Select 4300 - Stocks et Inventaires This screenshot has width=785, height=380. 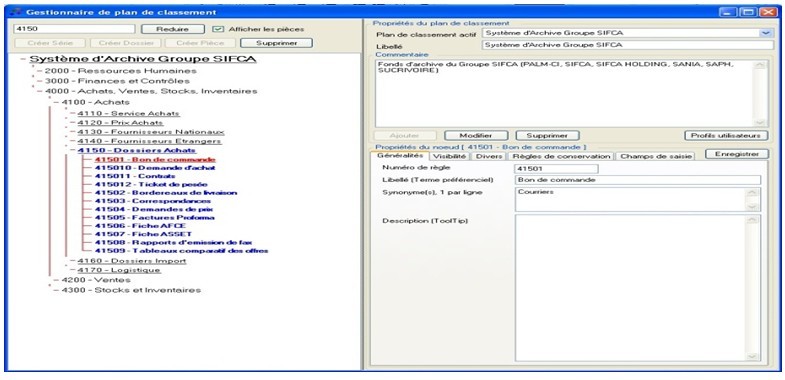pos(131,290)
